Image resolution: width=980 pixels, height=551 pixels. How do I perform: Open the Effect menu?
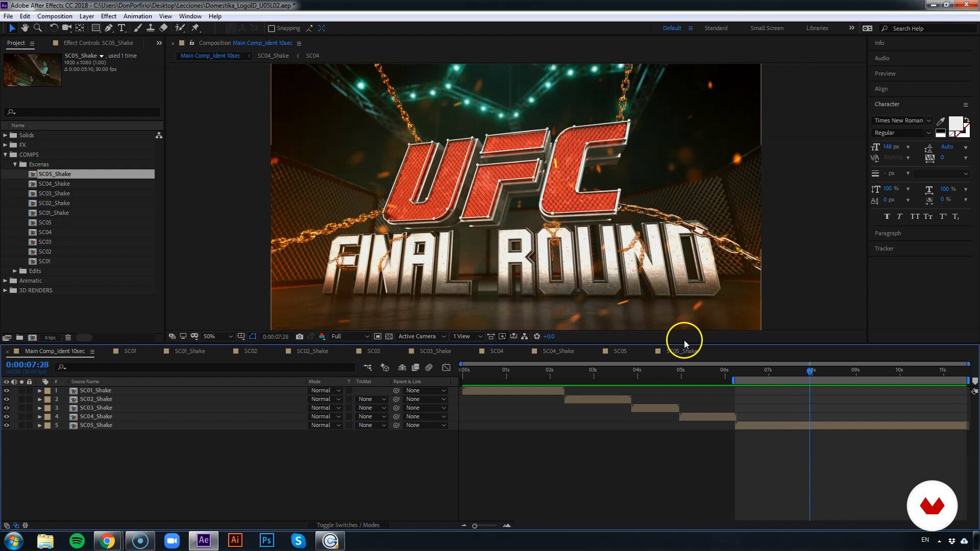(109, 16)
